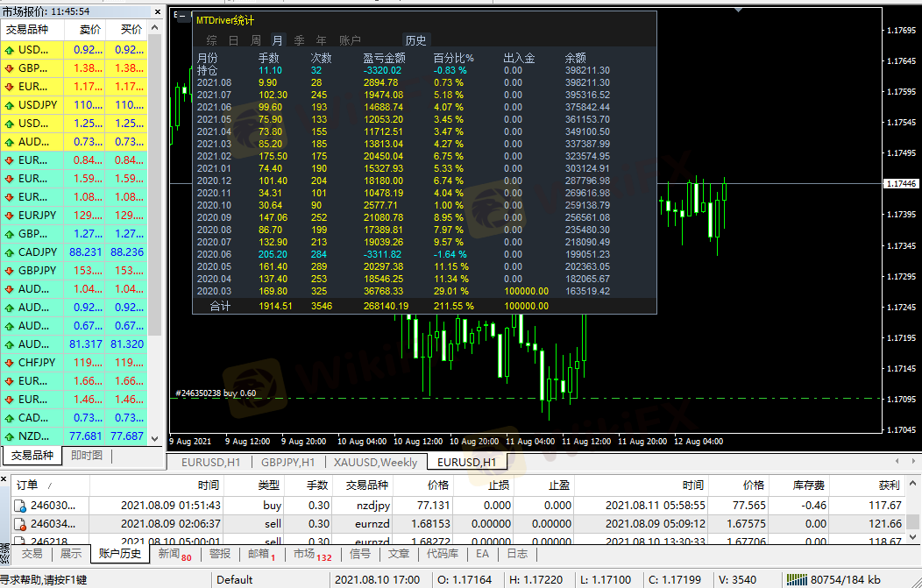This screenshot has height=588, width=922.
Task: Sort history by the 获利 column header
Action: tap(888, 485)
